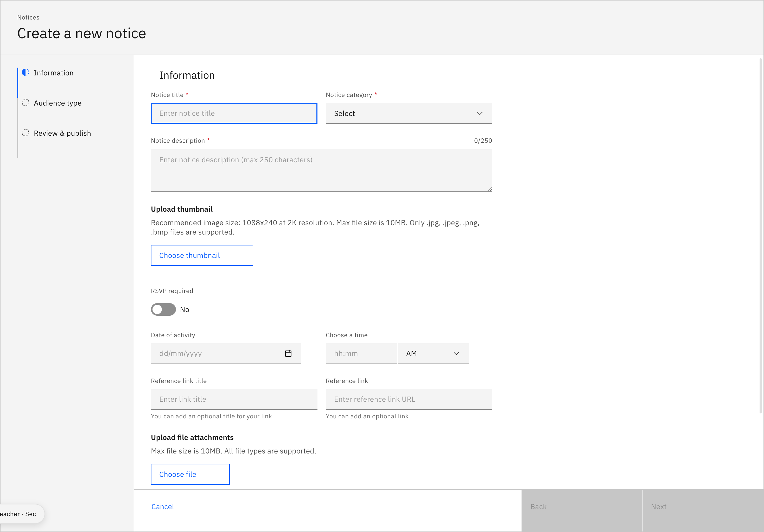Go to the Review & publish step

62,133
